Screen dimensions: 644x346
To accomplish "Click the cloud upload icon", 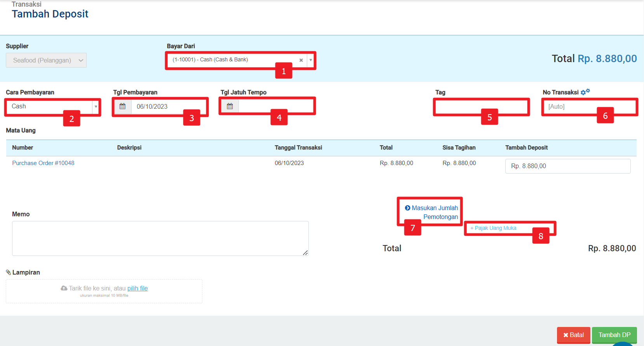I will click(x=64, y=288).
